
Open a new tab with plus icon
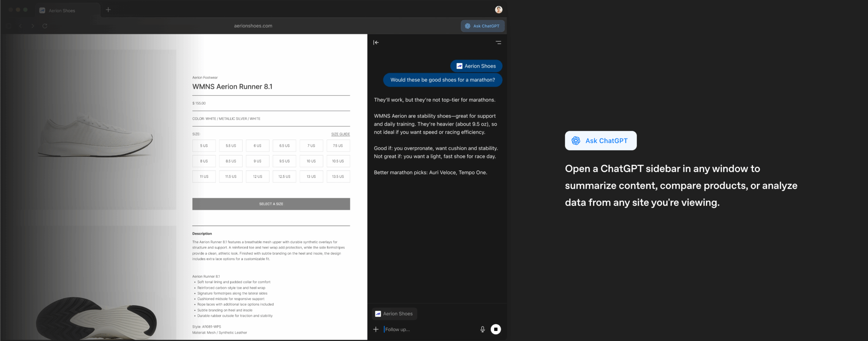click(x=108, y=10)
